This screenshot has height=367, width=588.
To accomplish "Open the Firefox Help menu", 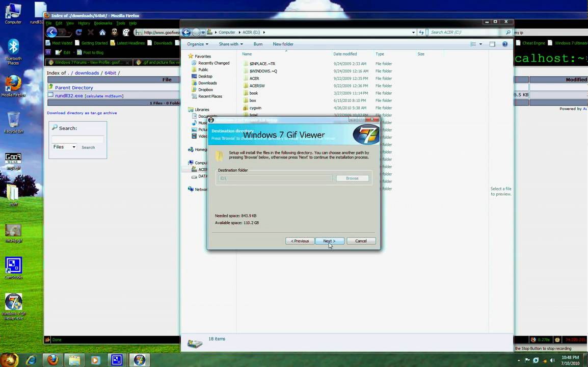I will click(x=133, y=23).
